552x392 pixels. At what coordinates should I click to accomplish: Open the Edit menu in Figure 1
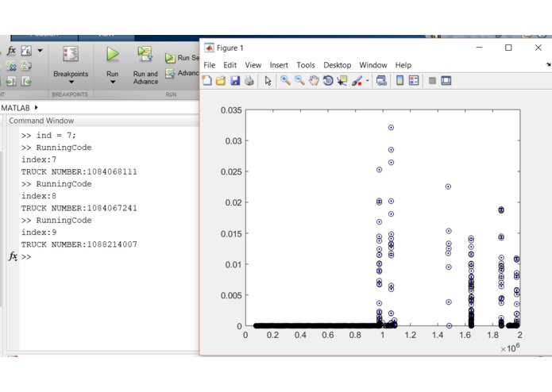(230, 65)
